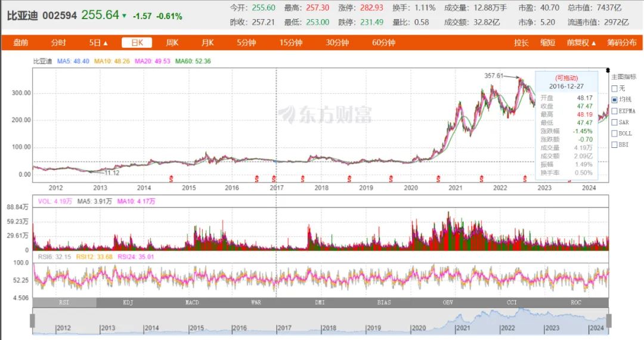Click the 主图指标 panel heading

(624, 77)
